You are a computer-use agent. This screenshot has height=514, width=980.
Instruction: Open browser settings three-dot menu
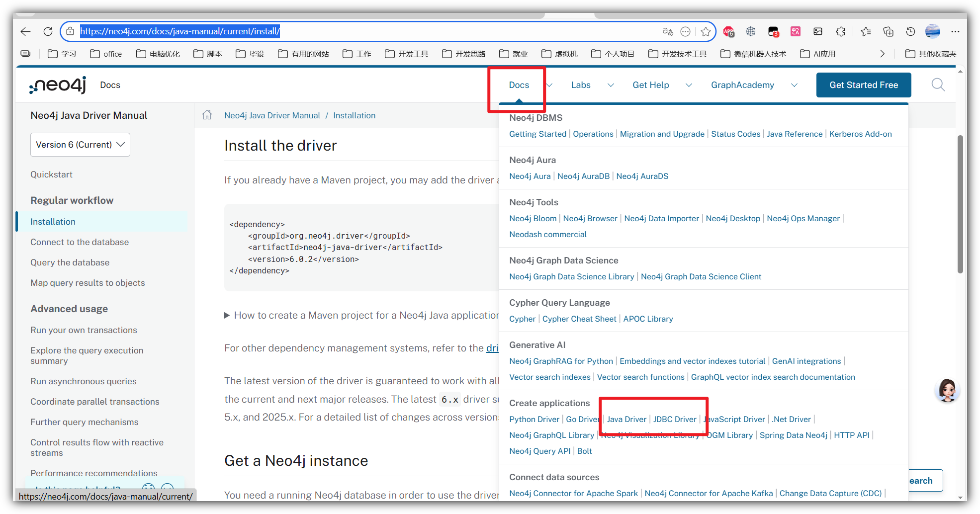[955, 31]
